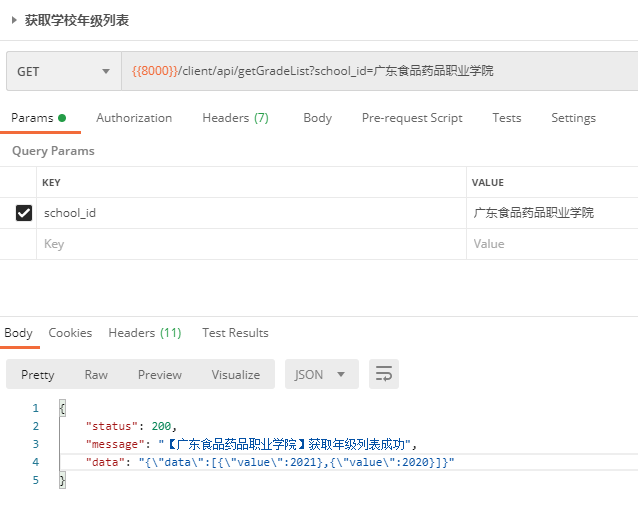Open the Tests tab

[507, 118]
